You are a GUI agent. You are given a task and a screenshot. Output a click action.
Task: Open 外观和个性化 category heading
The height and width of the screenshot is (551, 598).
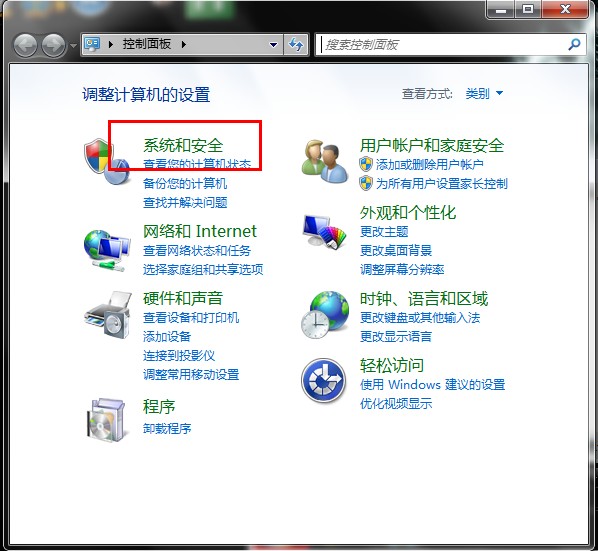pos(408,213)
